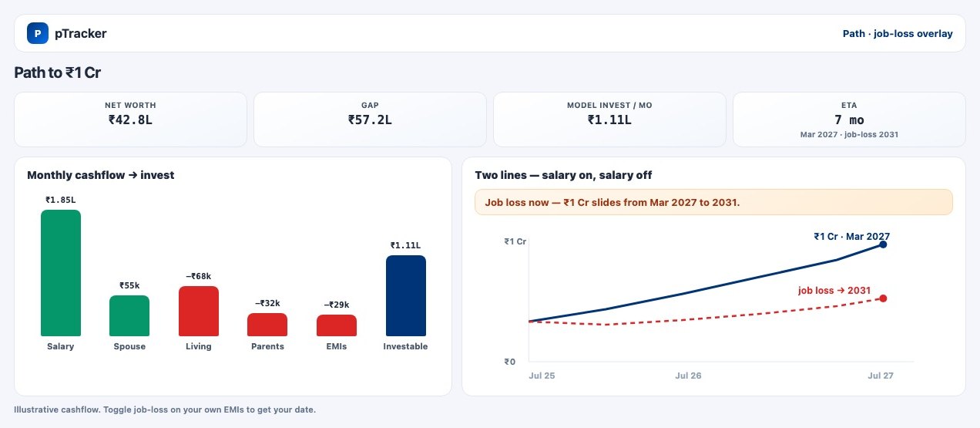Click the red EMIs bar
Viewport: 980px width, 428px height.
(x=337, y=325)
